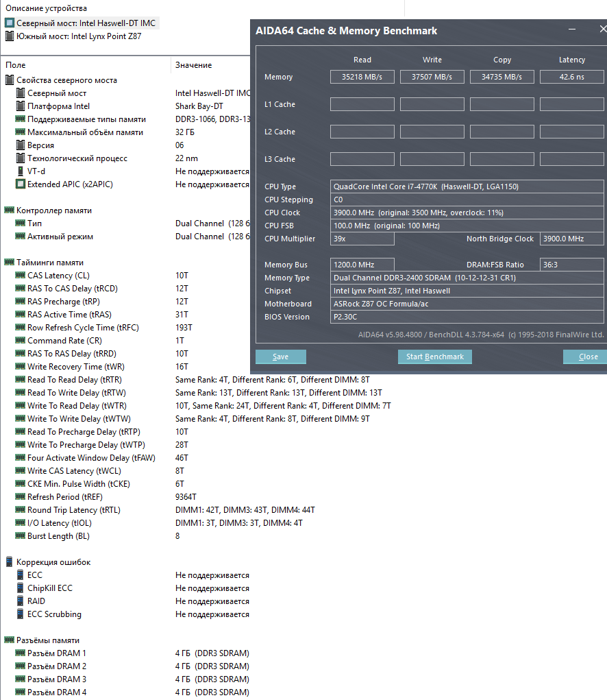Screen dimensions: 607x700
Task: Click the memory icon beside Refresh Period (tREF)
Action: pyautogui.click(x=20, y=496)
